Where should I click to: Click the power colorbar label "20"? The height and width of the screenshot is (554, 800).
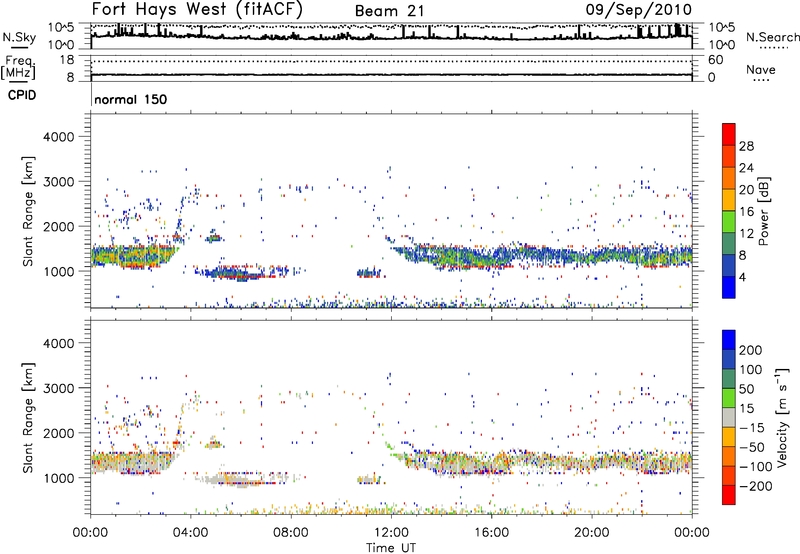(746, 190)
